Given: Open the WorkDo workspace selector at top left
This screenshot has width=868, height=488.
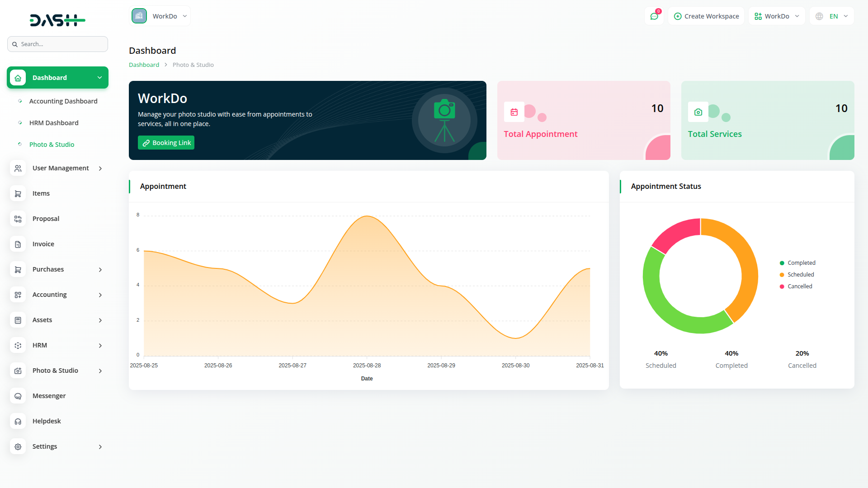Looking at the screenshot, I should [160, 16].
